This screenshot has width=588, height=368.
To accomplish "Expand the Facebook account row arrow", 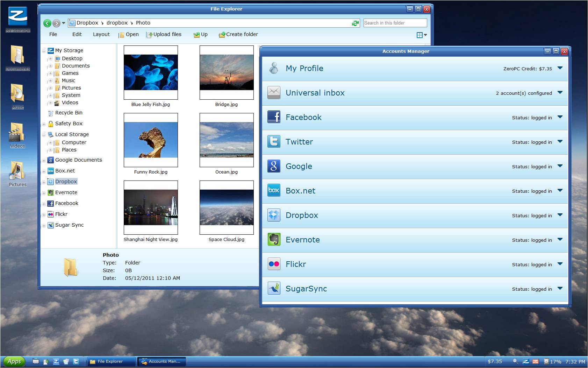I will click(560, 117).
